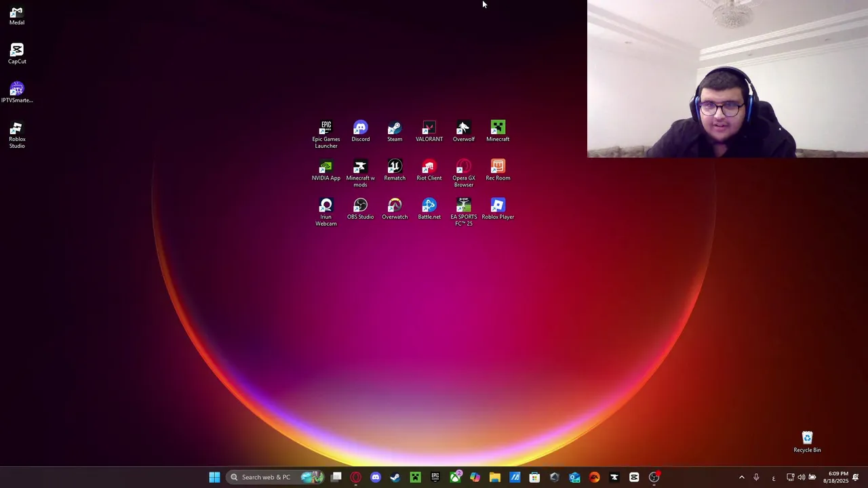Open Steam from the taskbar

tap(395, 477)
